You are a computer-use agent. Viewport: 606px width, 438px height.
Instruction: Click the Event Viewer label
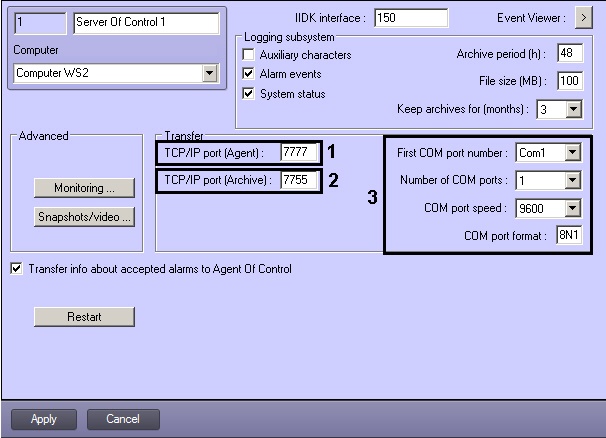(531, 18)
